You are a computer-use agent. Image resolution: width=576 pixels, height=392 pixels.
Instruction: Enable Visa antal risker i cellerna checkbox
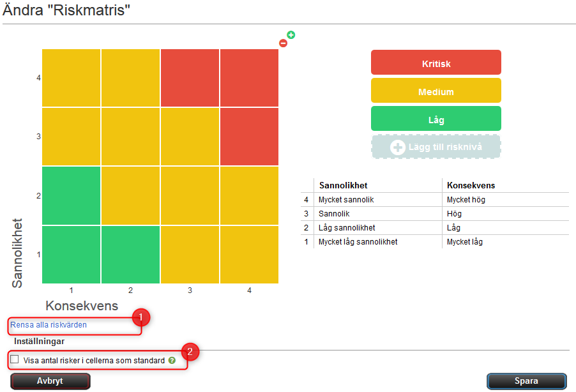[15, 359]
